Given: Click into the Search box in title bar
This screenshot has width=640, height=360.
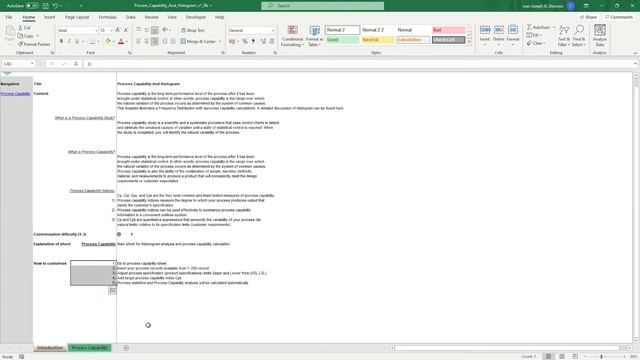Looking at the screenshot, I should click(322, 6).
